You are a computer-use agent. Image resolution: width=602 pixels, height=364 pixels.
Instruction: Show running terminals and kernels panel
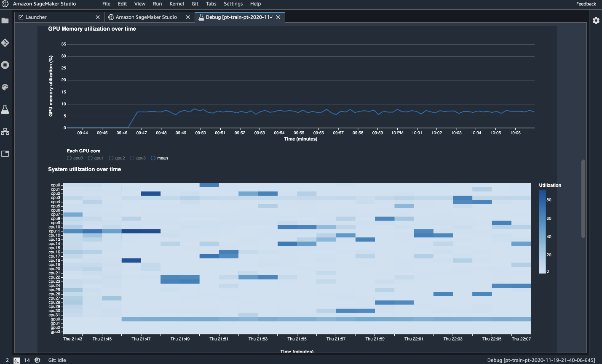[x=5, y=65]
